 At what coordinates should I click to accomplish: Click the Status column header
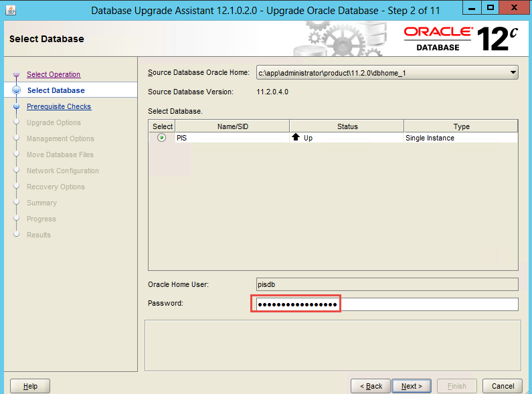(x=347, y=126)
